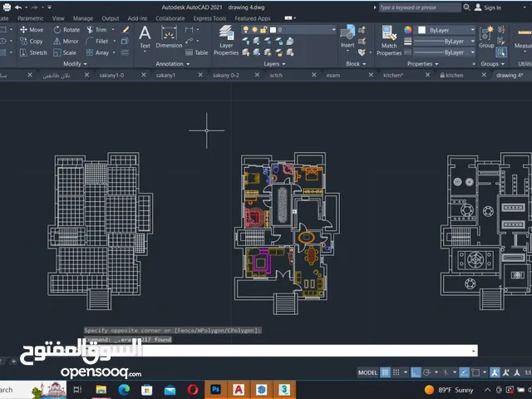Activate the Trim tool
Screen dimensions: 532x399
(96, 30)
